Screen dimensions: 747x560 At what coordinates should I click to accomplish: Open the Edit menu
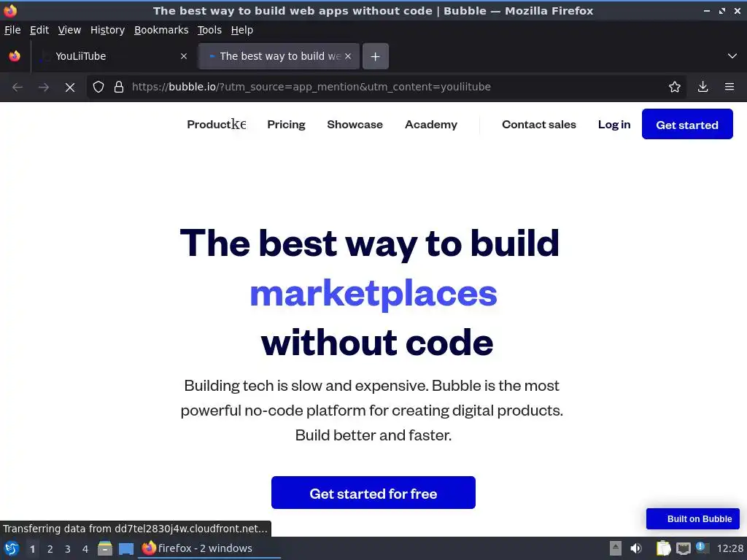coord(39,30)
